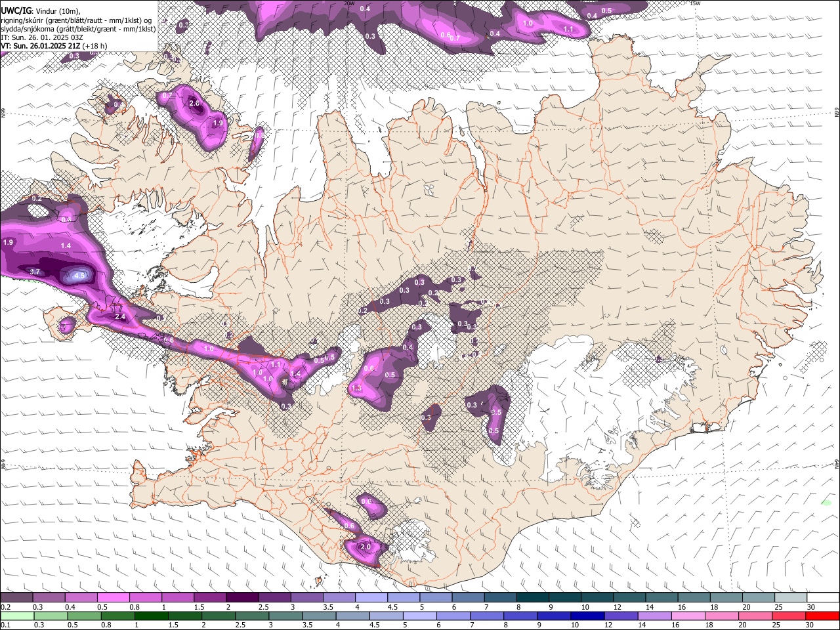Pick the slate blue swatch labeled 6 in the snow scale
Viewport: 840px width, 630px height.
pos(468,597)
